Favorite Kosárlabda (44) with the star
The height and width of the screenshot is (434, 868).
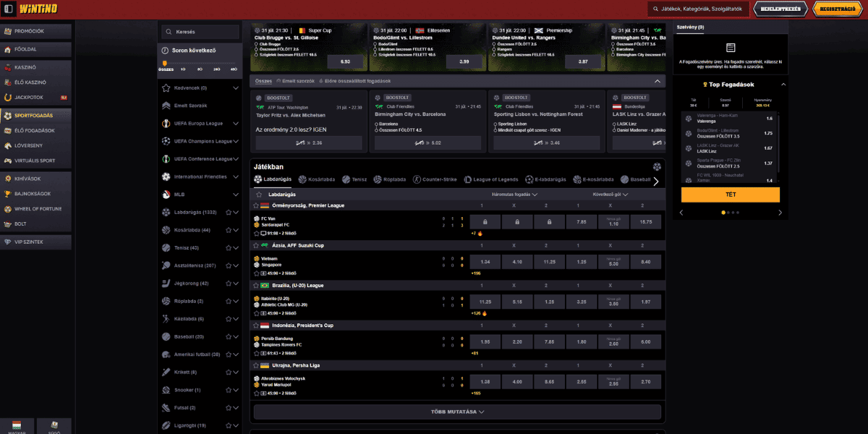tap(228, 230)
